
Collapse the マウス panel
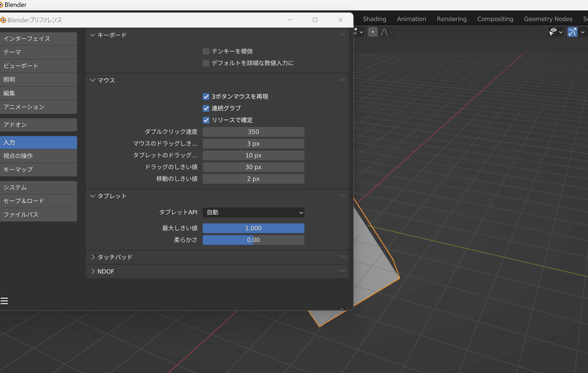[x=93, y=80]
